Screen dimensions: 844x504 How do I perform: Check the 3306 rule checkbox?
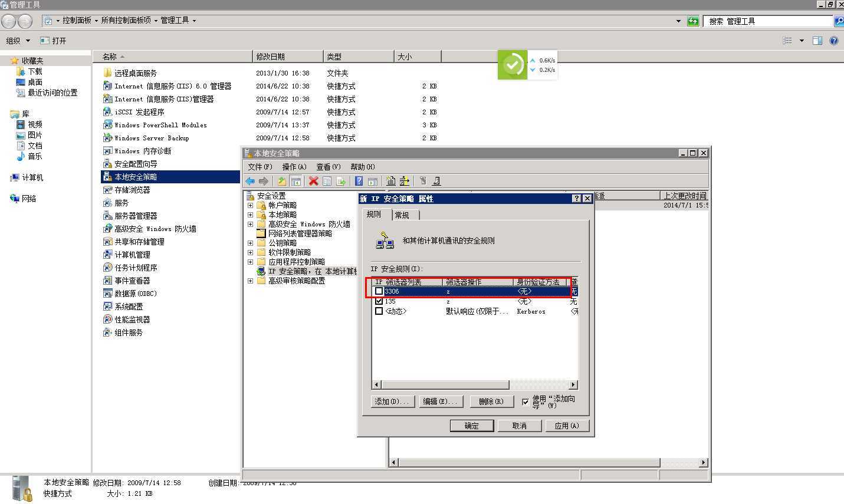[x=379, y=291]
